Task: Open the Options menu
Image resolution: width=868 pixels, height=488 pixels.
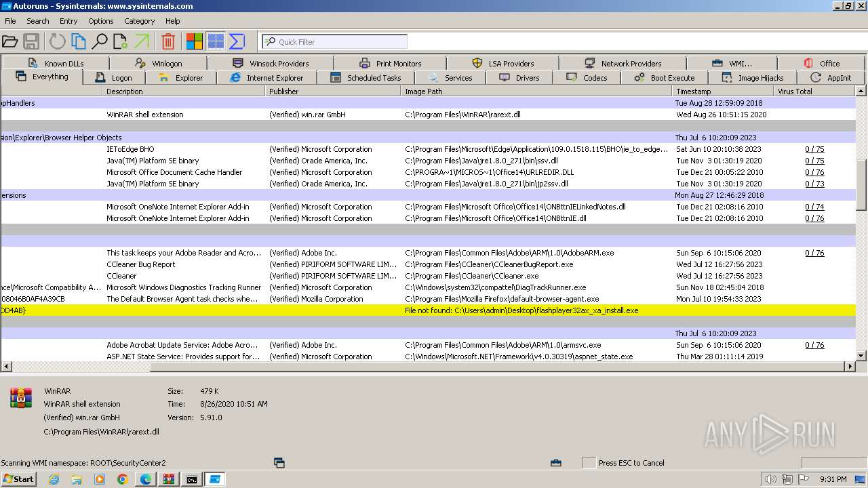Action: pyautogui.click(x=101, y=21)
